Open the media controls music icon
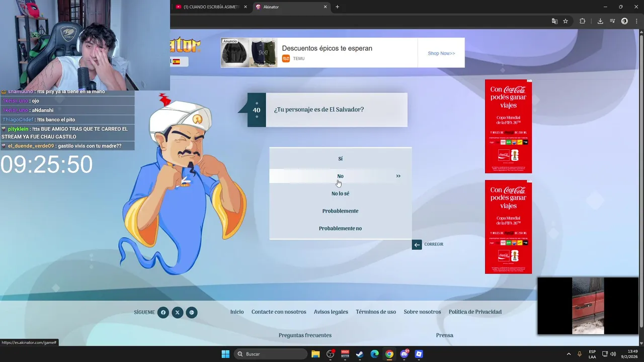The image size is (644, 362). (x=612, y=21)
